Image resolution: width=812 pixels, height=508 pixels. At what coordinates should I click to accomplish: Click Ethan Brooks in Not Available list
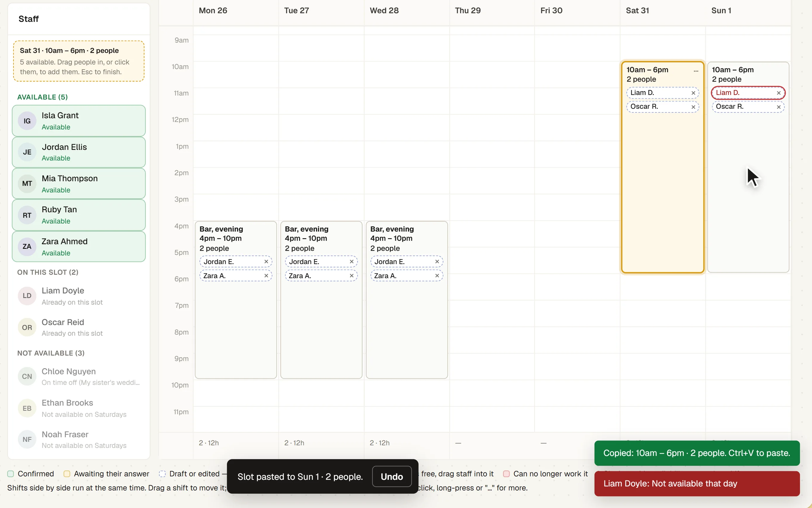pos(79,408)
